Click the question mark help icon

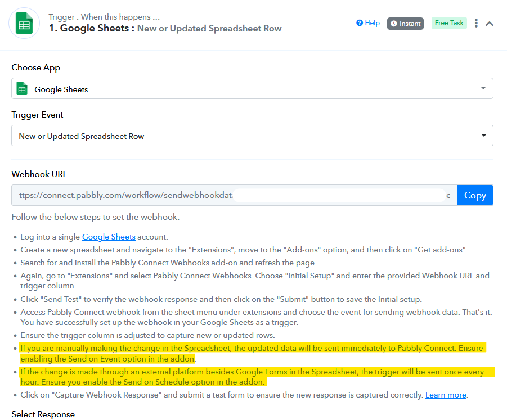(x=360, y=23)
